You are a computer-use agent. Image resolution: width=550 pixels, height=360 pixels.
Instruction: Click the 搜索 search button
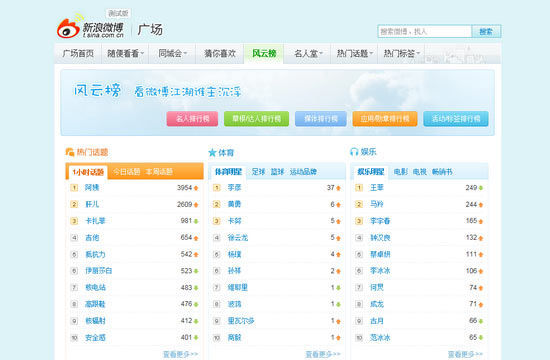(x=486, y=32)
